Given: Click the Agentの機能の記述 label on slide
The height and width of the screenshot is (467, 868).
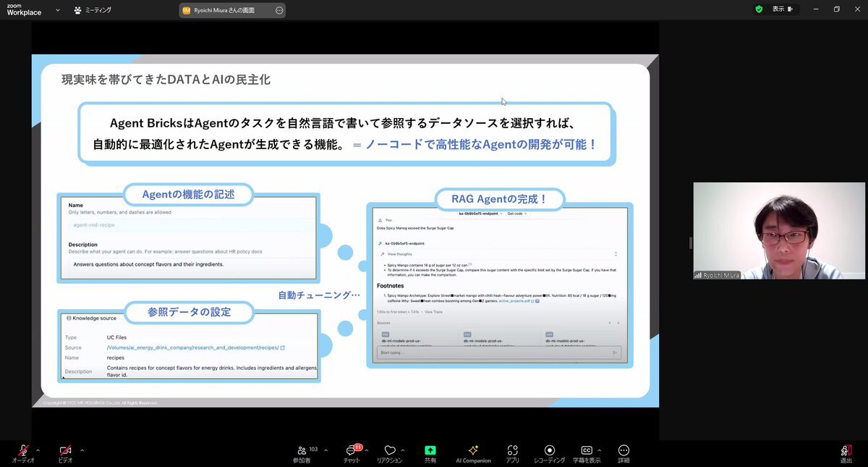Looking at the screenshot, I should (188, 194).
